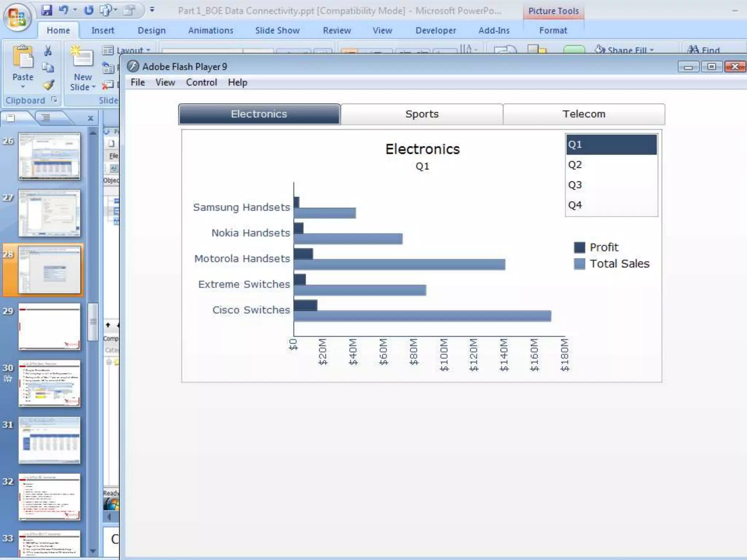
Task: Click the Undo icon in Quick Access toolbar
Action: (63, 10)
